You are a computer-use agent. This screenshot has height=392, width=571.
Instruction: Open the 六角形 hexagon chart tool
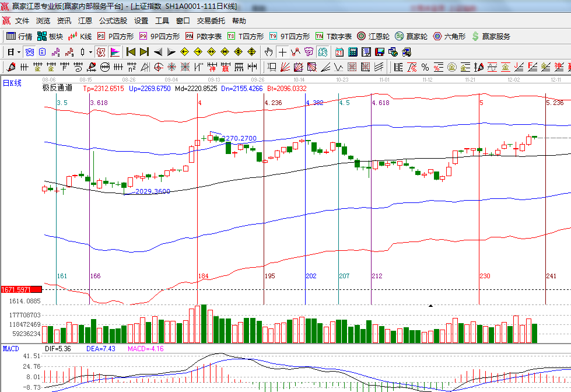pyautogui.click(x=449, y=36)
